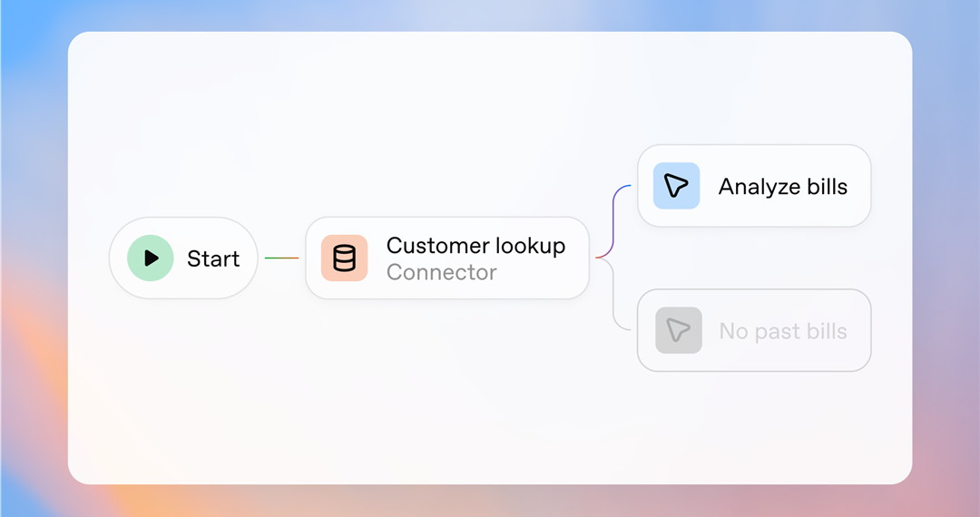Open the "Analyze bills" text label

(x=782, y=187)
